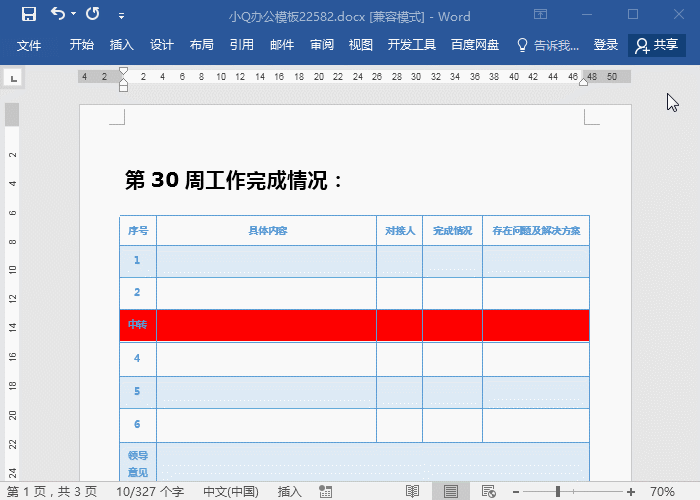Open the 文件 menu
Viewport: 700px width, 500px height.
tap(29, 45)
